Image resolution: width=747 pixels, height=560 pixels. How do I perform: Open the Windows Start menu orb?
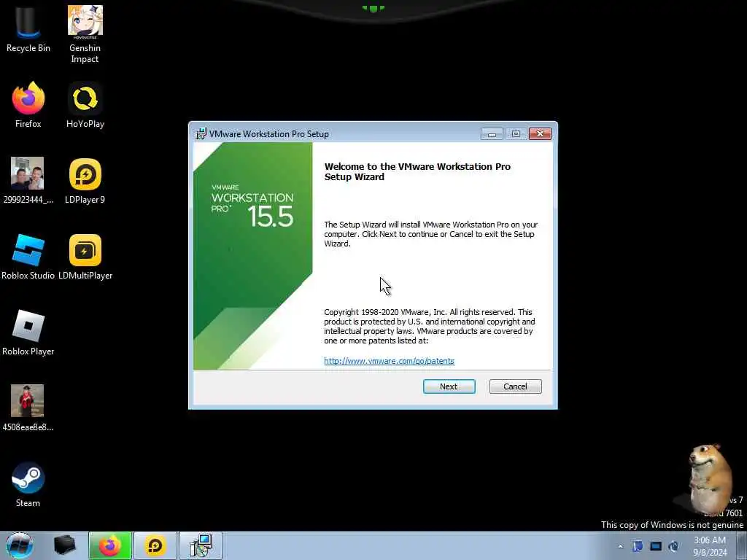[20, 545]
